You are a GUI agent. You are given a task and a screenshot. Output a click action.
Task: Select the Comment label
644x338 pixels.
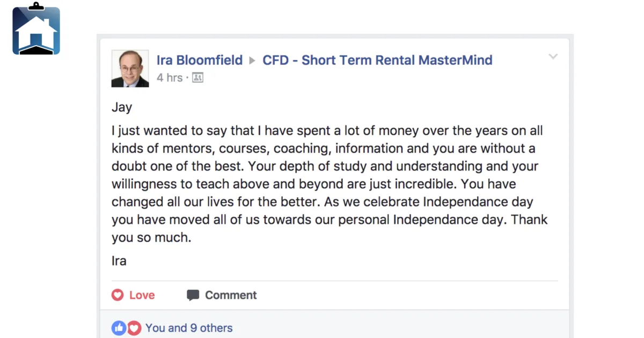(231, 295)
